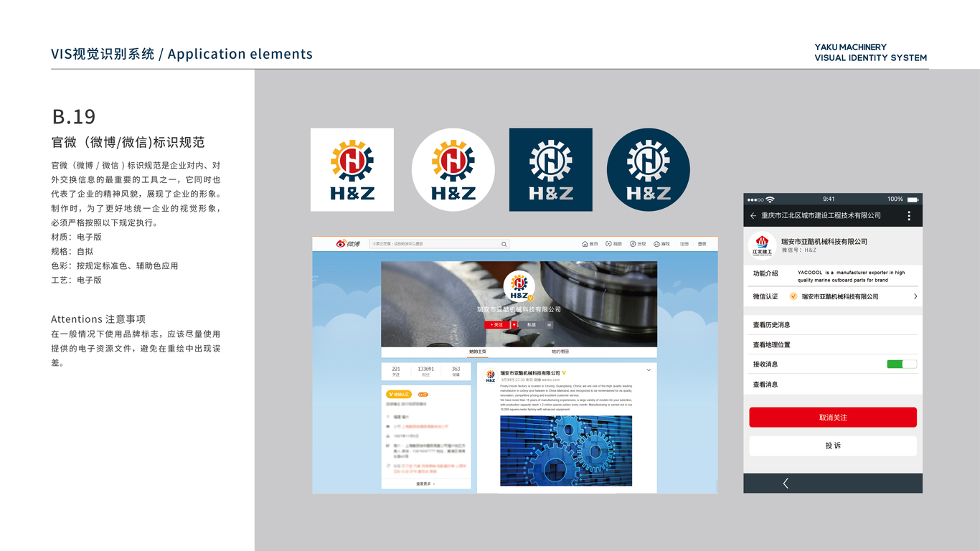Click the post author name 瑞安市亚酷机械科技有限公司
Image resolution: width=980 pixels, height=551 pixels.
click(530, 373)
